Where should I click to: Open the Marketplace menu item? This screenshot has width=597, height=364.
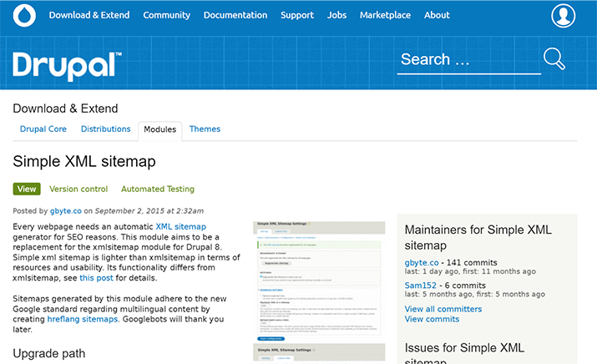(x=385, y=15)
